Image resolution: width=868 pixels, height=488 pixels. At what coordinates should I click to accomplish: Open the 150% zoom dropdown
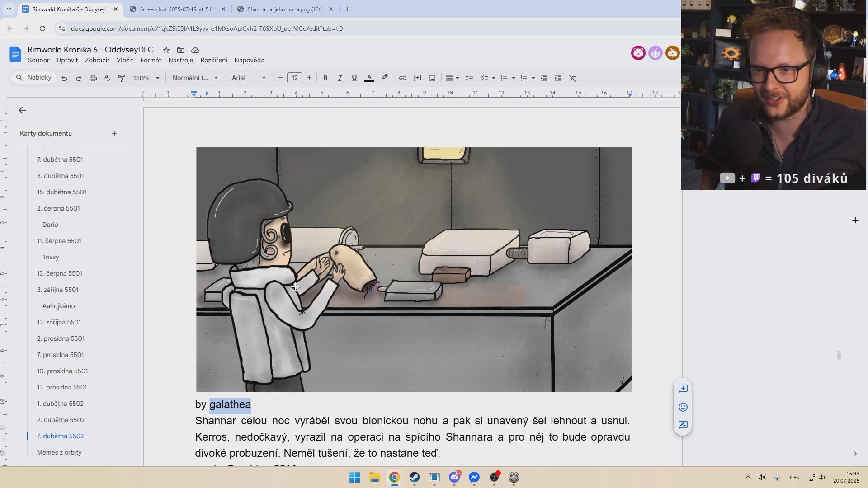coord(146,78)
